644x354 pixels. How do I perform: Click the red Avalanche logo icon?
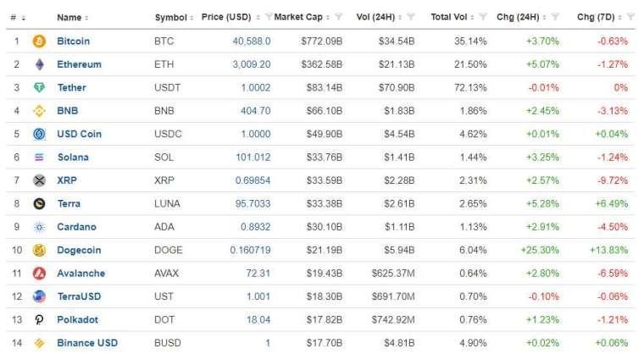[x=39, y=274]
